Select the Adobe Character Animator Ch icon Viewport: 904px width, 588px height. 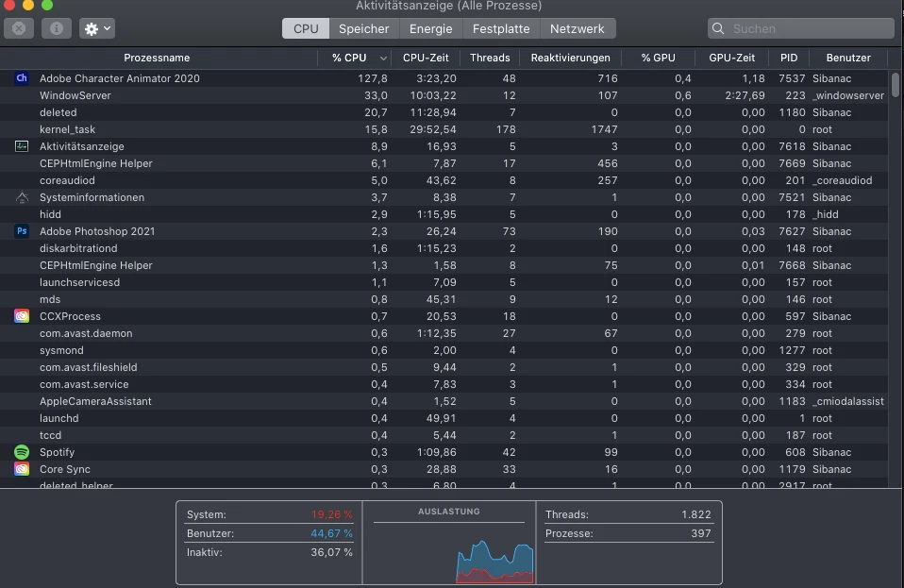22,78
